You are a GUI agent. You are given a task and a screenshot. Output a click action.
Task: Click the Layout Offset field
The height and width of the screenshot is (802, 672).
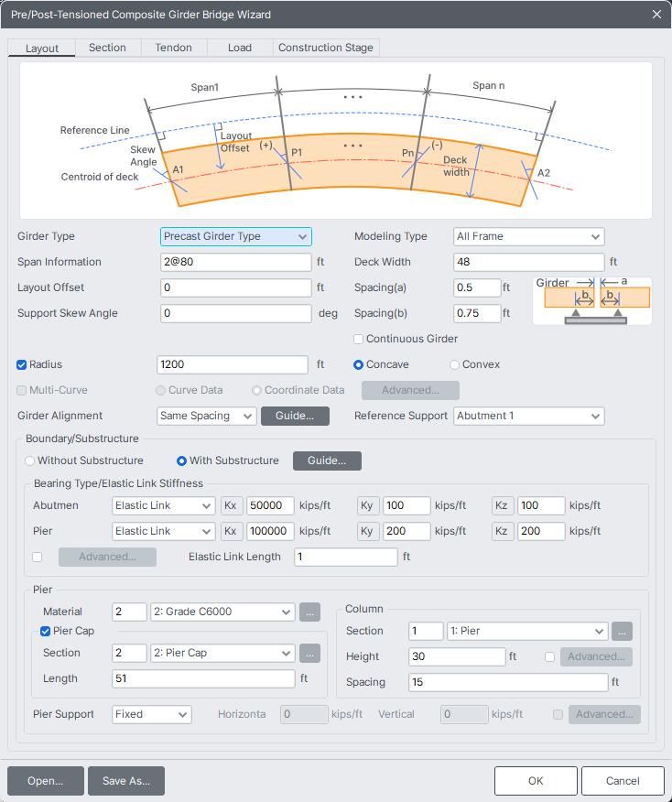236,287
